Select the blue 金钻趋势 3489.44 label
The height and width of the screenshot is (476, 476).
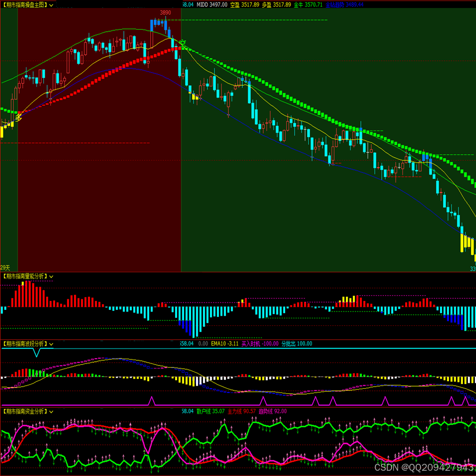[344, 5]
